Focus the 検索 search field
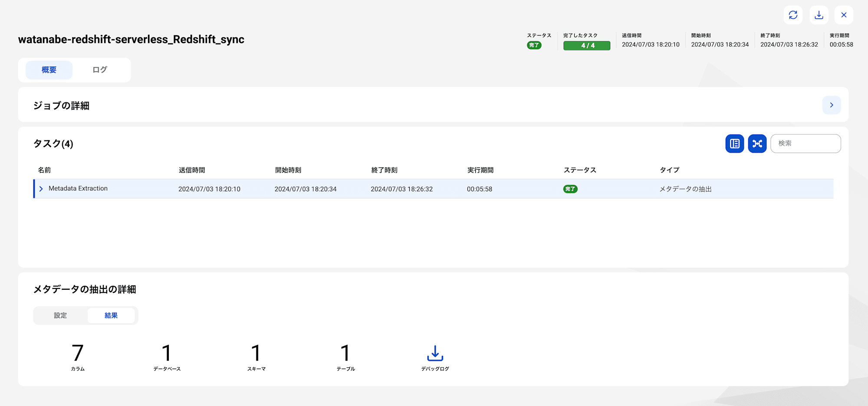Viewport: 868px width, 406px height. (x=806, y=144)
